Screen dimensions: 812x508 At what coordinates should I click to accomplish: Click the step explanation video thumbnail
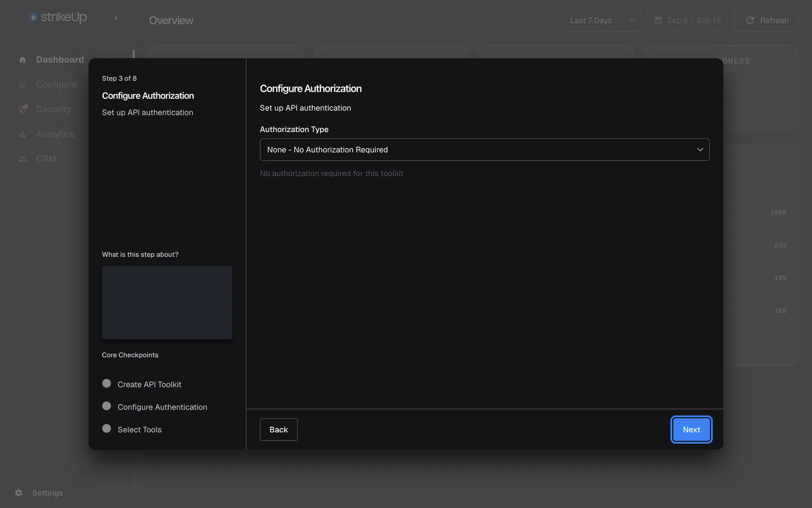coord(167,303)
